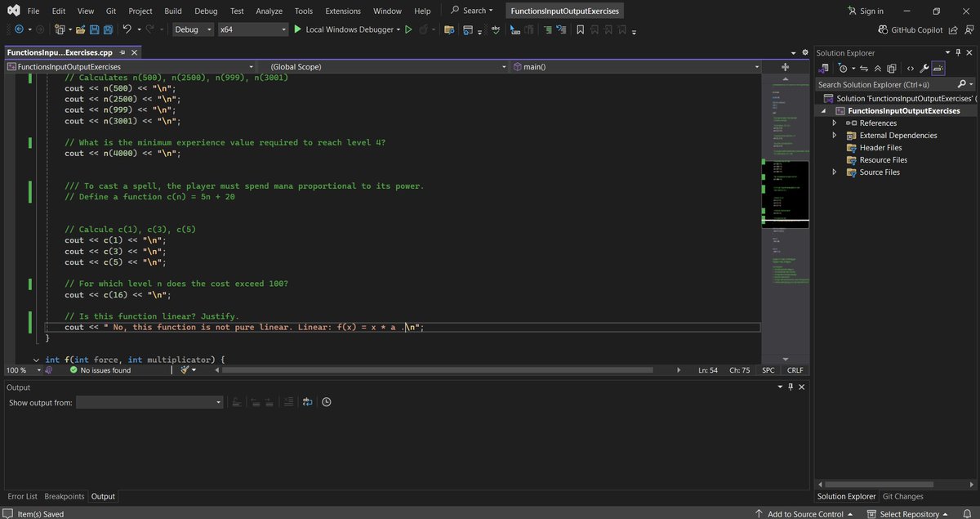Undo the last edit

127,29
